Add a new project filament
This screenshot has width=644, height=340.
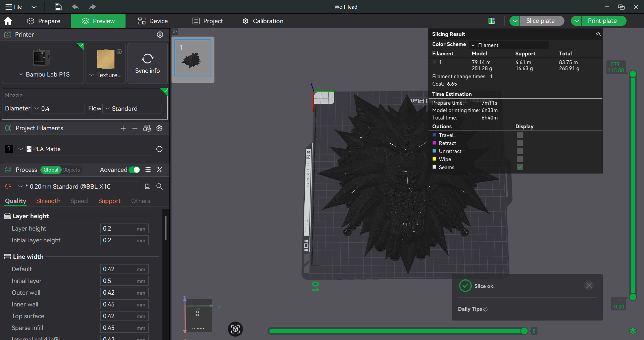coord(123,128)
